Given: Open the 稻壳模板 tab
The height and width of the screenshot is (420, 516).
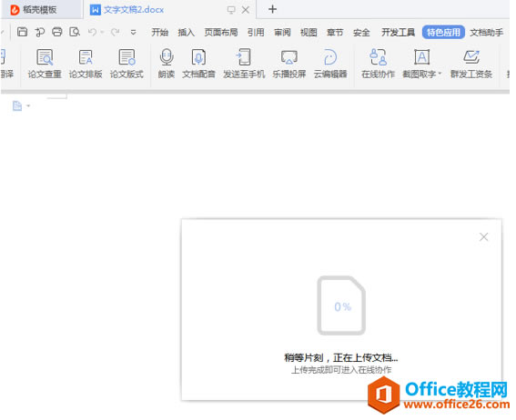Looking at the screenshot, I should [x=40, y=10].
